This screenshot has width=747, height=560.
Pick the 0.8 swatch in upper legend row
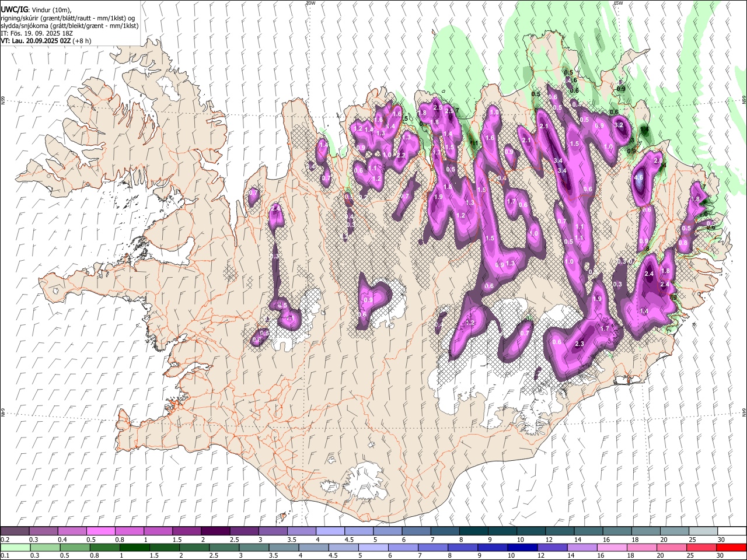(129, 531)
